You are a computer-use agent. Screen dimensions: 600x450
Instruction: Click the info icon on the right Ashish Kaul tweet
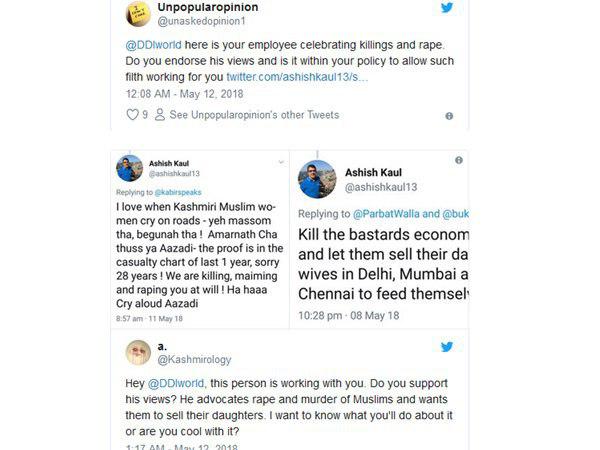click(x=458, y=160)
